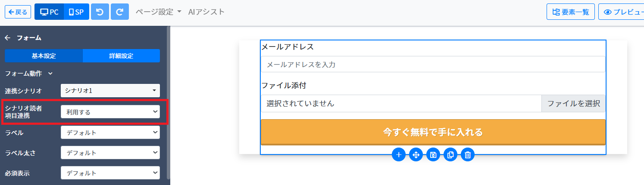644x185 pixels.
Task: Open the 連携シナリオ dropdown showing シナリオ1
Action: (x=110, y=90)
